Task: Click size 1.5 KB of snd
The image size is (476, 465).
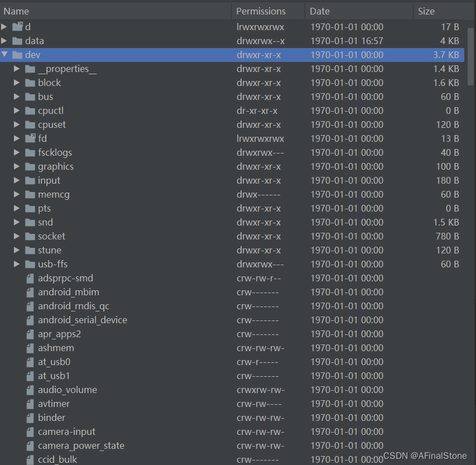Action: click(446, 222)
